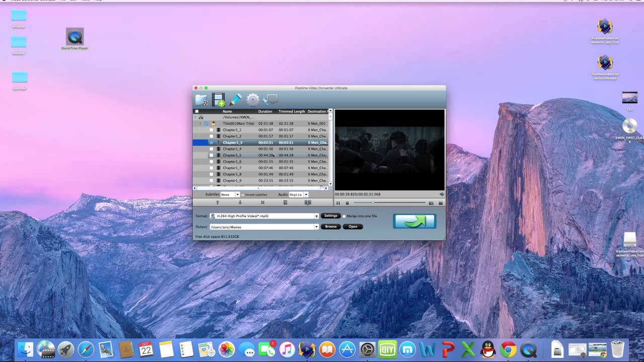The width and height of the screenshot is (644, 362).
Task: Click the X remove item icon
Action: 263,203
